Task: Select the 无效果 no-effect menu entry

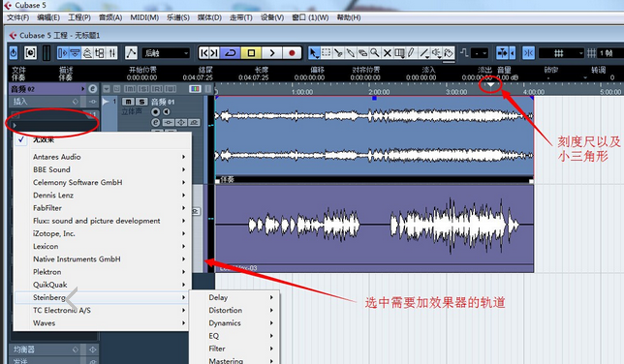Action: point(103,139)
